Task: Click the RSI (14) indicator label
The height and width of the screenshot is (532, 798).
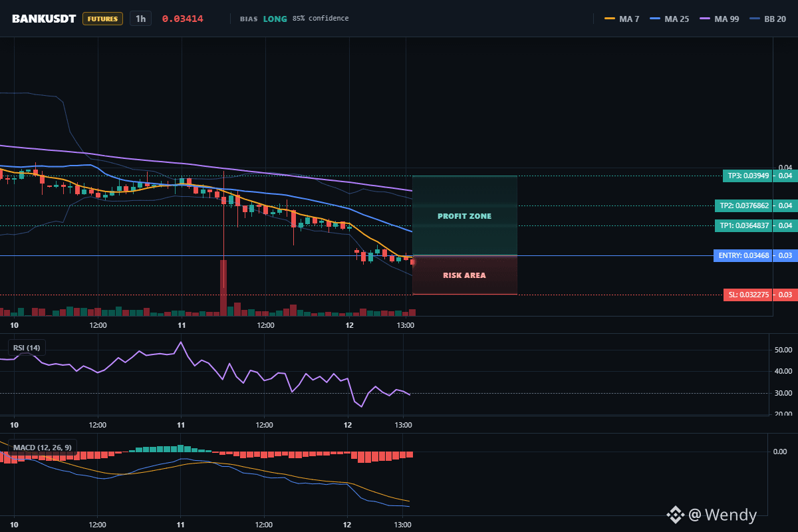Action: tap(27, 348)
